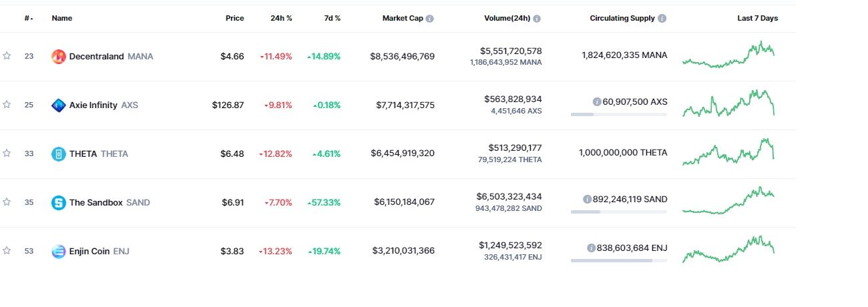
Task: Click info icon beside 60,907,500 AXS
Action: pyautogui.click(x=597, y=102)
